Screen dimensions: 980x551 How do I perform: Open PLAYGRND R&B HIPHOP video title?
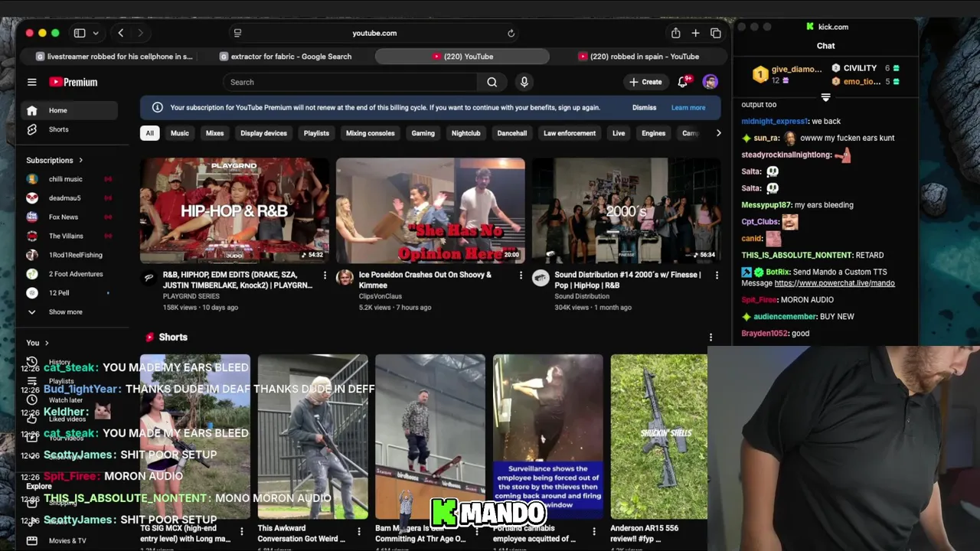(238, 280)
